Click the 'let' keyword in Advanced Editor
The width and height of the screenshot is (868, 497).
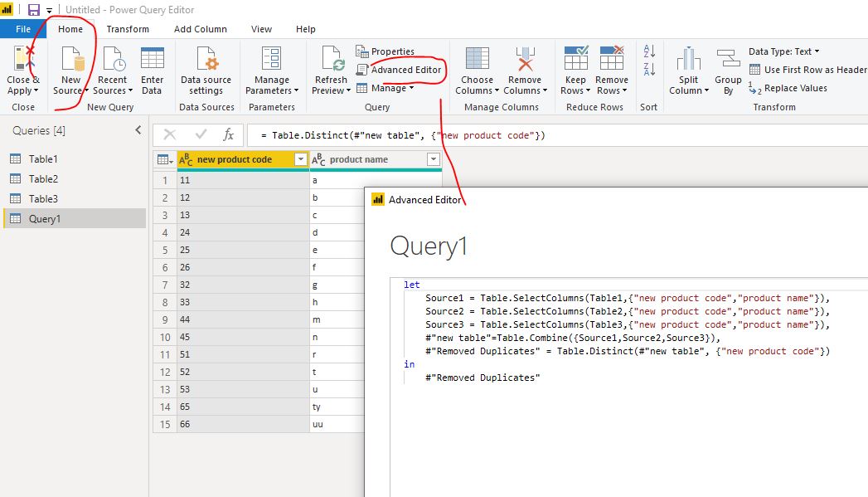click(412, 285)
